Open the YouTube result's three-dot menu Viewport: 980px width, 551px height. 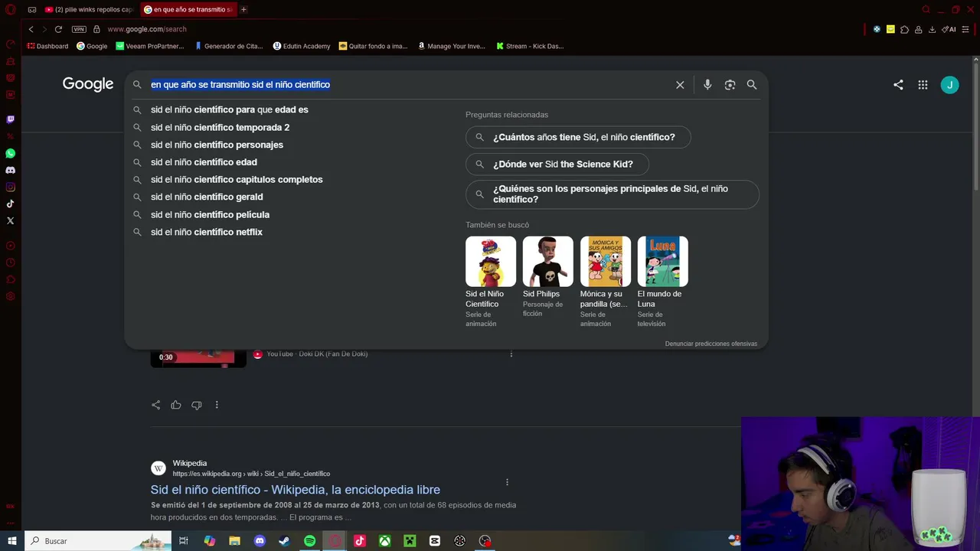tap(511, 354)
